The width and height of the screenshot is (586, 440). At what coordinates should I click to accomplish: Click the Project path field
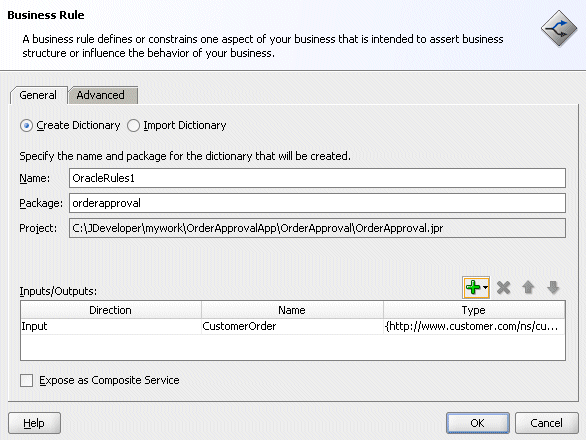(x=317, y=228)
